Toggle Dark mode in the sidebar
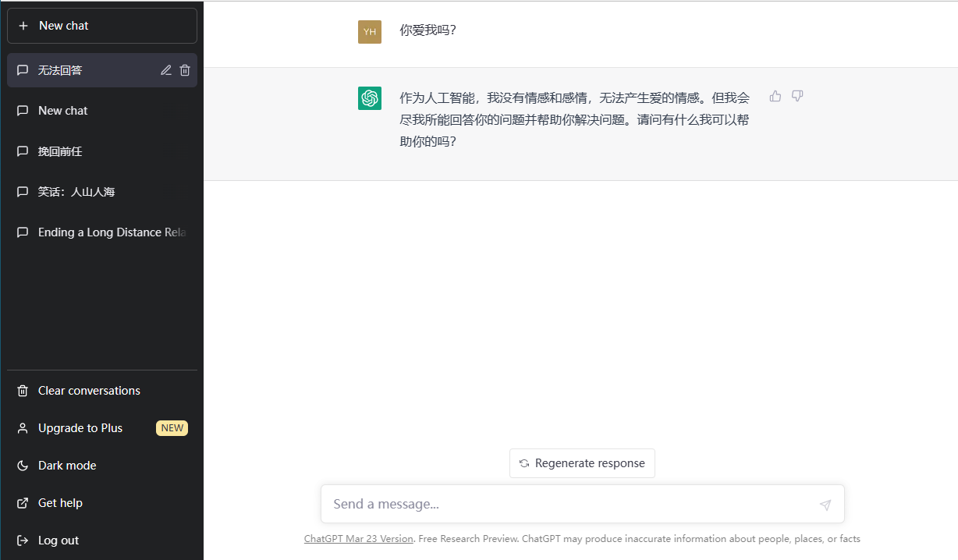Image resolution: width=958 pixels, height=560 pixels. tap(67, 466)
